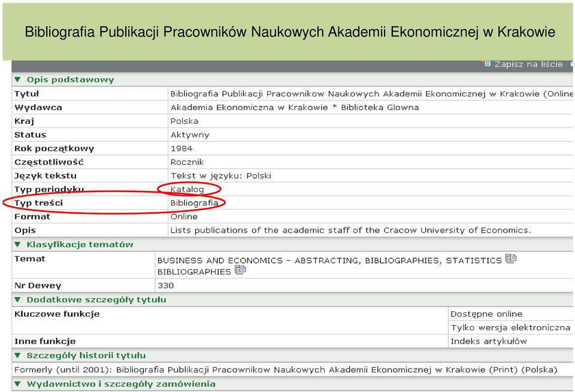The width and height of the screenshot is (575, 392).
Task: Open BUSINESS AND ECONOMICS subject link
Action: tap(329, 260)
